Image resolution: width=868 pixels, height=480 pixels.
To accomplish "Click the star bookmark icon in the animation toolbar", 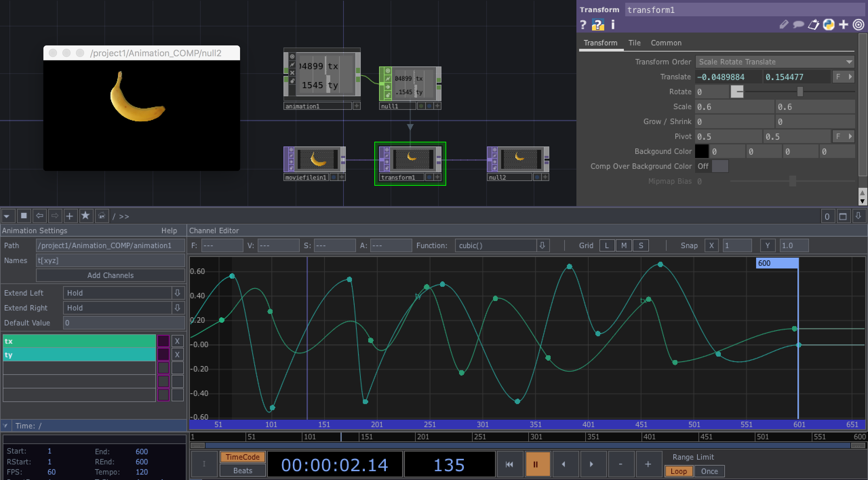I will click(x=86, y=216).
